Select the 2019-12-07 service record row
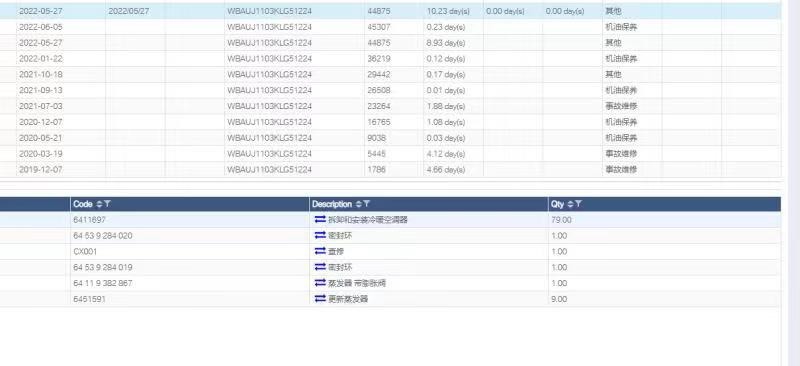 (390, 169)
